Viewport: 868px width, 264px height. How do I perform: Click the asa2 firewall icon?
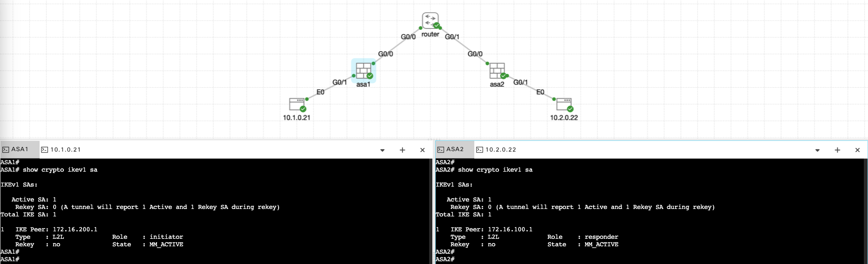497,71
